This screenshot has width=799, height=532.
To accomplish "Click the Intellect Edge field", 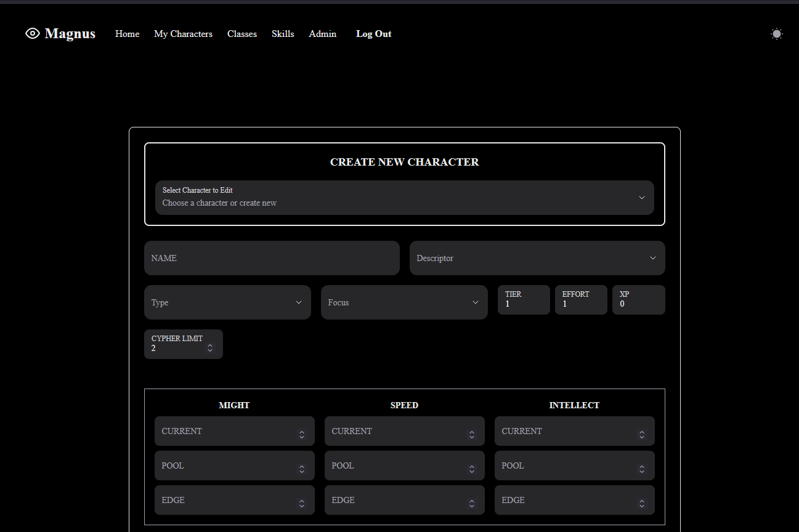I will coord(574,500).
